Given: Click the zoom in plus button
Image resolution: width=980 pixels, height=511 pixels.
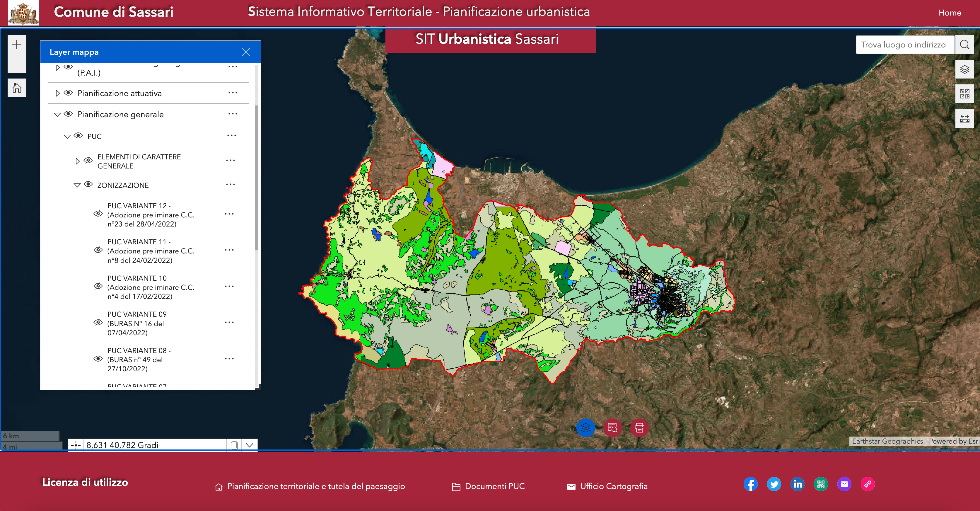Looking at the screenshot, I should pos(17,45).
